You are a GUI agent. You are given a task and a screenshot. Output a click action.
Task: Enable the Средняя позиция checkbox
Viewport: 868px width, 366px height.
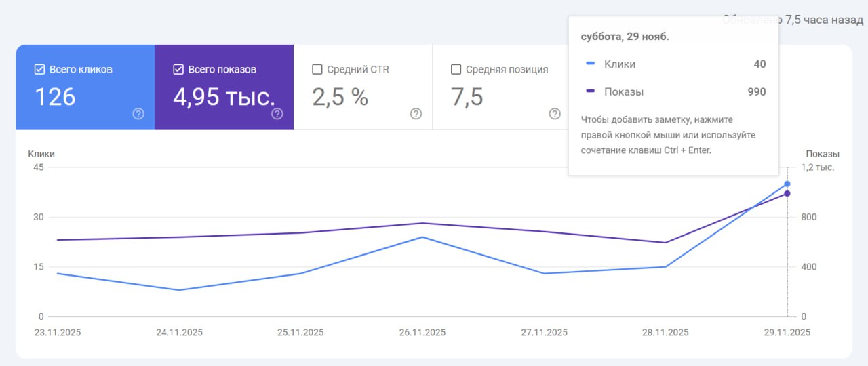point(456,69)
